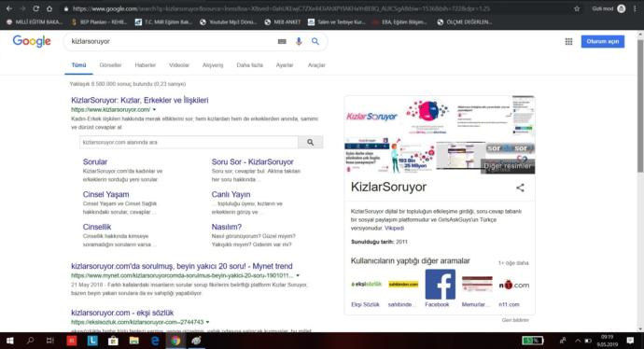Screen dimensions: 644x349
Task: Click the padlock site info icon
Action: point(65,8)
